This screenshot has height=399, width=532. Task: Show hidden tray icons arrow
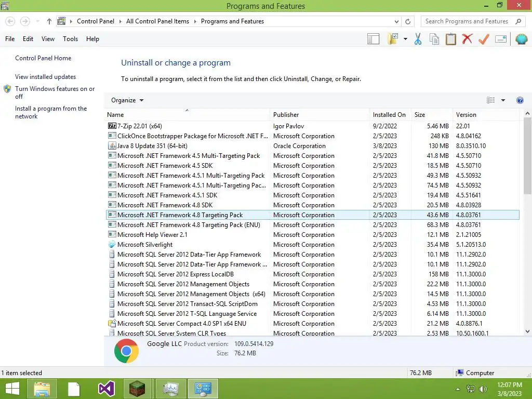click(x=458, y=389)
